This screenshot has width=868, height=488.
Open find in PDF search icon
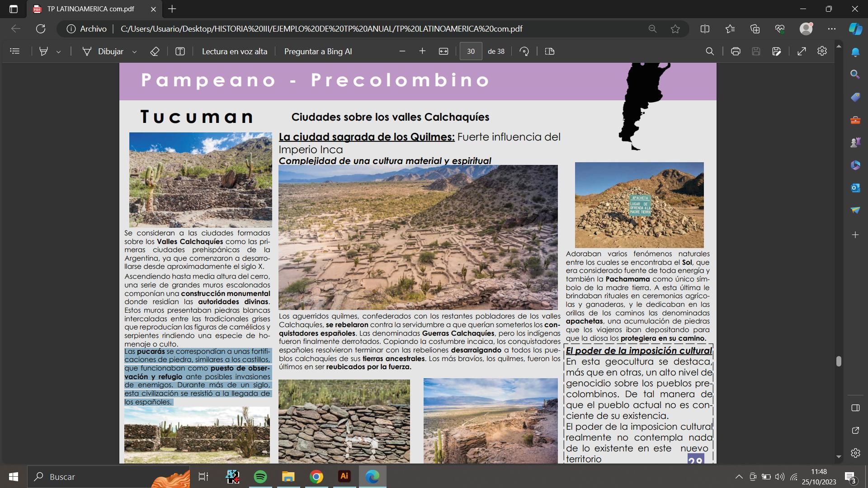(x=710, y=52)
